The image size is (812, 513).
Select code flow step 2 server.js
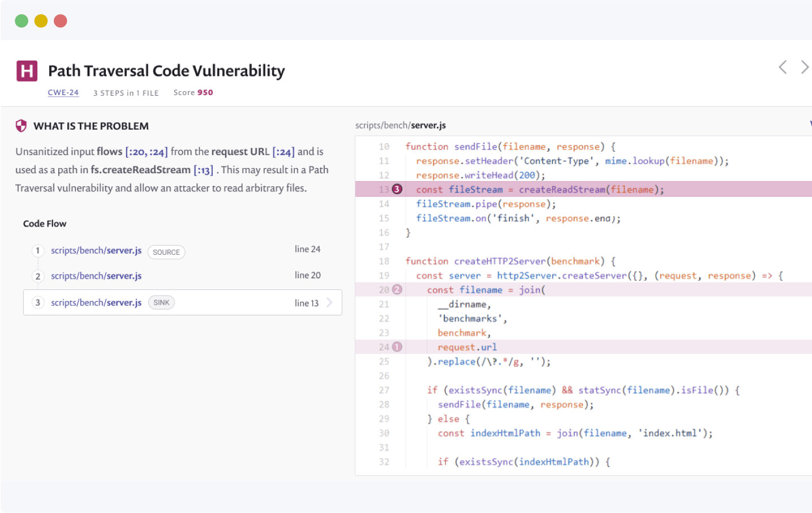96,276
